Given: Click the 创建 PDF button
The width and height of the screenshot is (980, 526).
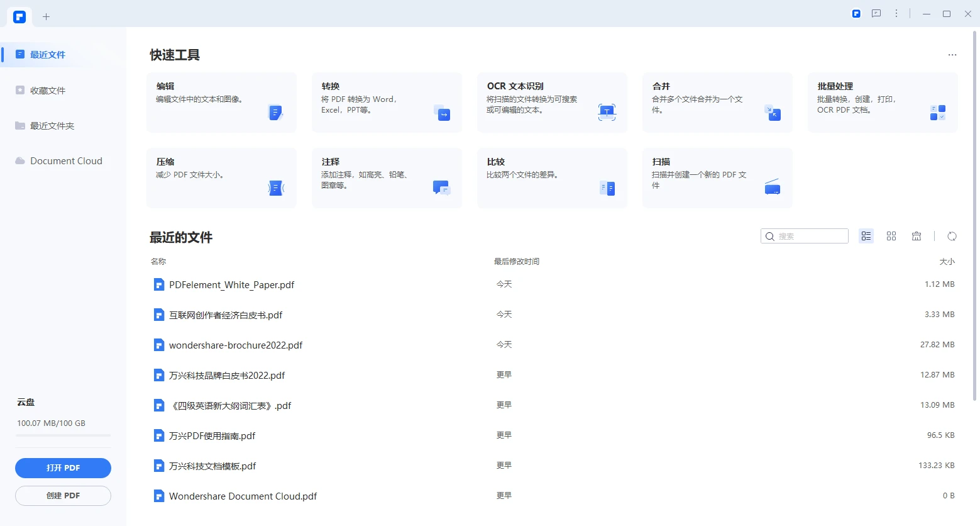Looking at the screenshot, I should (63, 495).
